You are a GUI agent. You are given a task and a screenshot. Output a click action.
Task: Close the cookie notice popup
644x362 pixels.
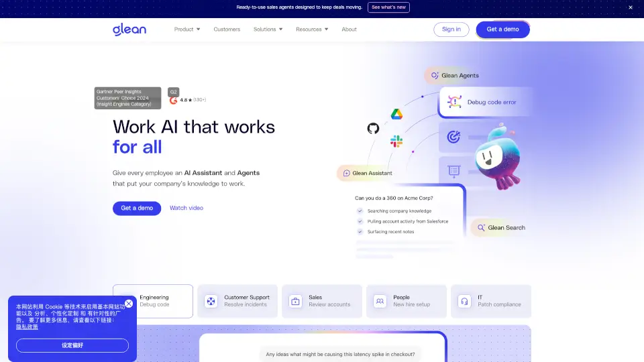(129, 304)
